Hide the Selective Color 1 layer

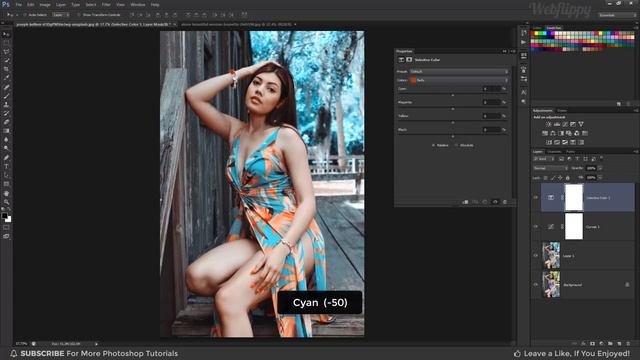[x=536, y=198]
